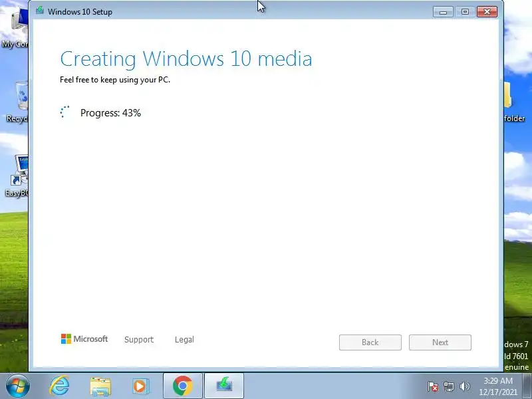
Task: Click the Back button
Action: pos(370,342)
